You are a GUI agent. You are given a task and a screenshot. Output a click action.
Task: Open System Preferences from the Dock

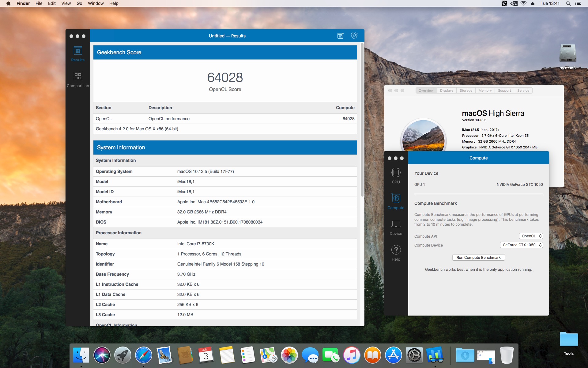[414, 355]
